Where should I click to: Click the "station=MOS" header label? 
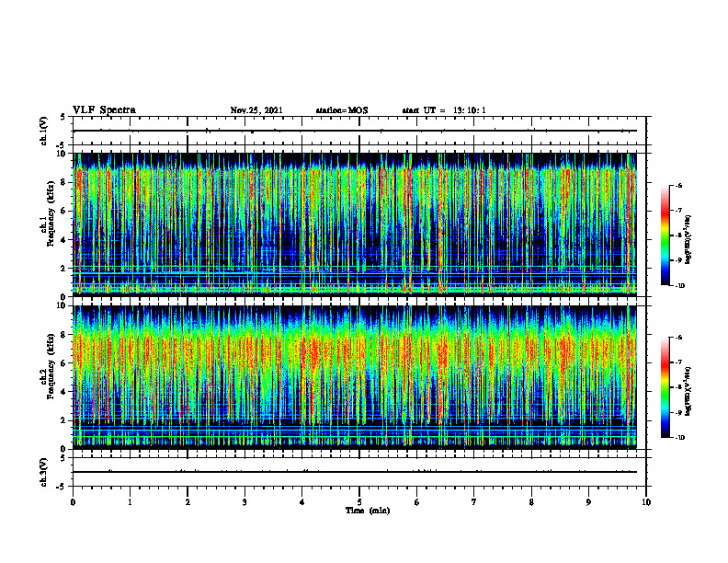(x=342, y=110)
